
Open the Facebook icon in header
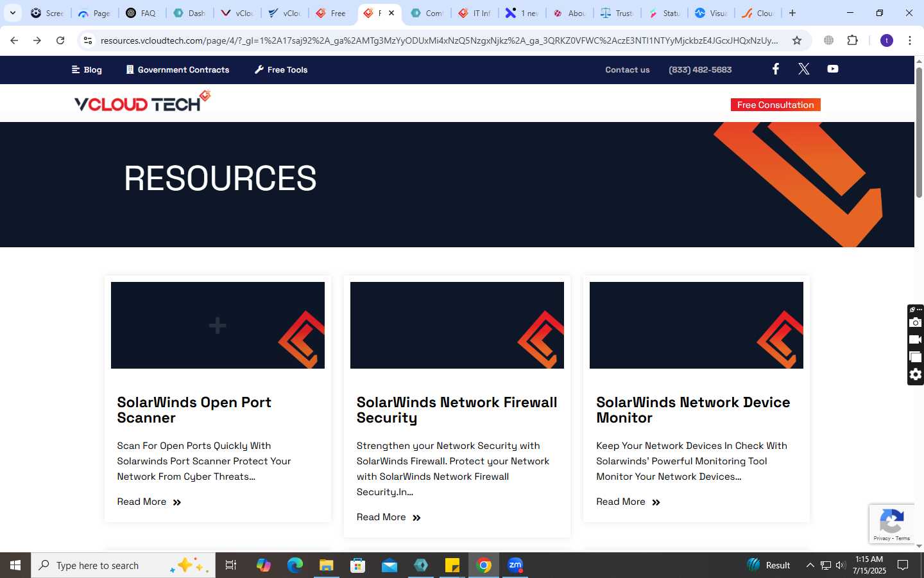tap(775, 69)
